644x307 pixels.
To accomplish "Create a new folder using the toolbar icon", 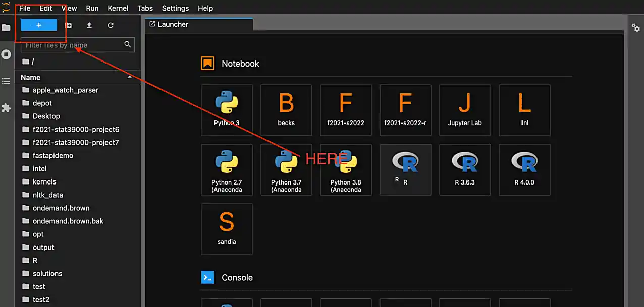I will coord(68,25).
